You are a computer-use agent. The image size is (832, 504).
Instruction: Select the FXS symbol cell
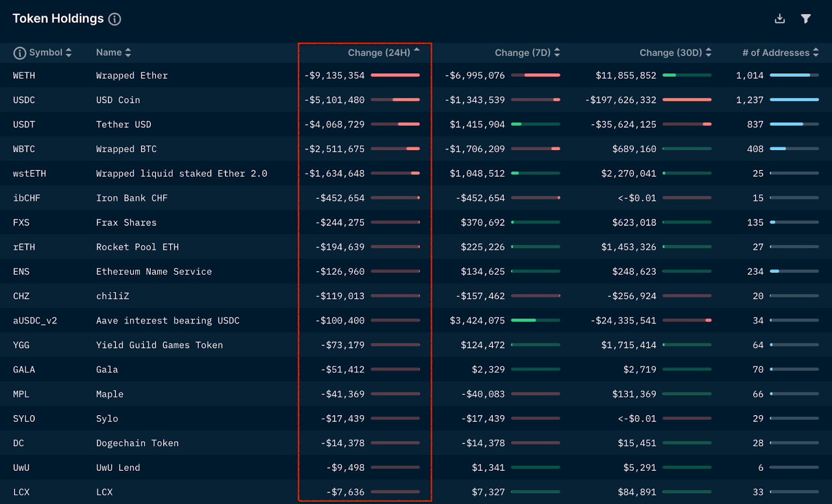click(x=21, y=222)
